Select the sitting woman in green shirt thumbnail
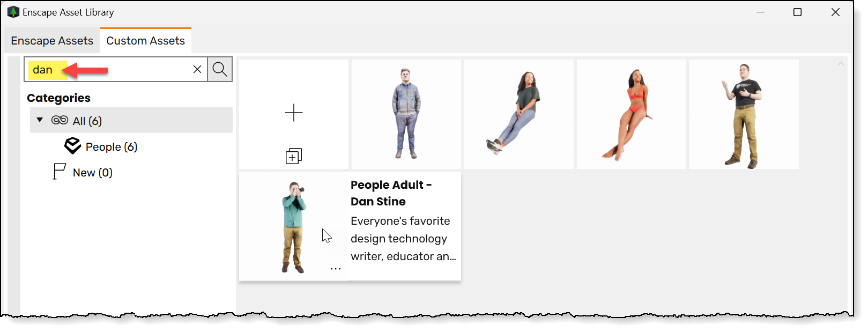The height and width of the screenshot is (332, 868). click(x=518, y=114)
